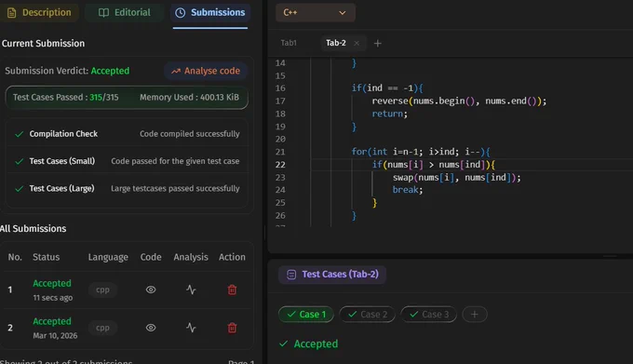Select Case 3 test case
This screenshot has width=633, height=364.
click(429, 315)
